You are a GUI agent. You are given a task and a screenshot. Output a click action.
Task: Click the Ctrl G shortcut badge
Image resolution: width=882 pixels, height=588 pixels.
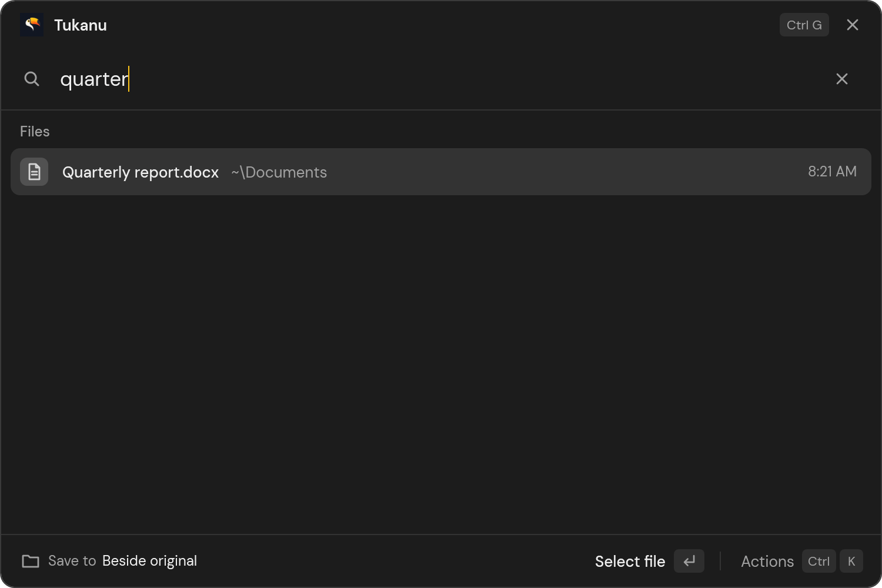pyautogui.click(x=804, y=25)
